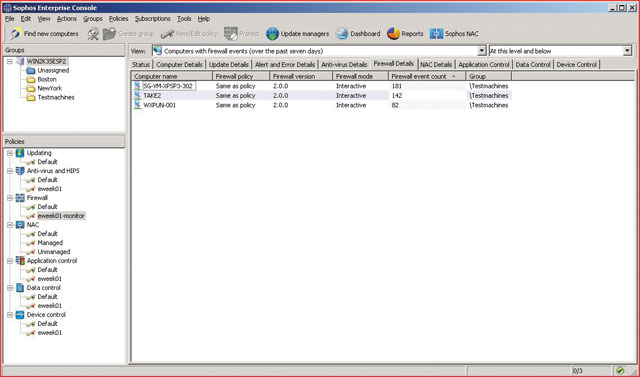Image resolution: width=640 pixels, height=377 pixels.
Task: Click the Unassigned group folder icon
Action: point(31,71)
